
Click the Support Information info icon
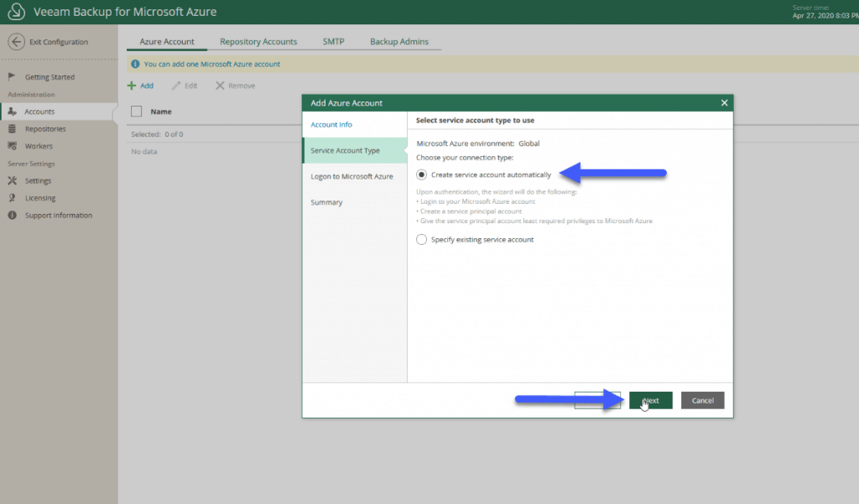[12, 216]
